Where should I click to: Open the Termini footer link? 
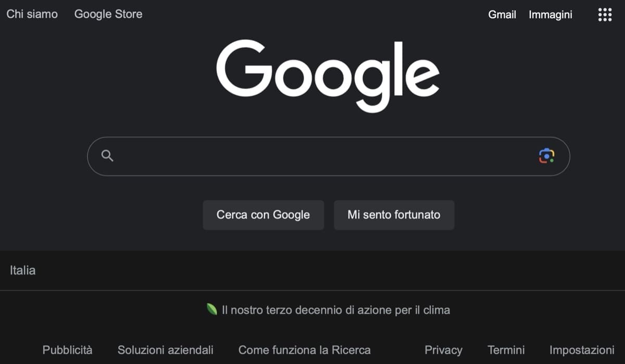pos(506,350)
